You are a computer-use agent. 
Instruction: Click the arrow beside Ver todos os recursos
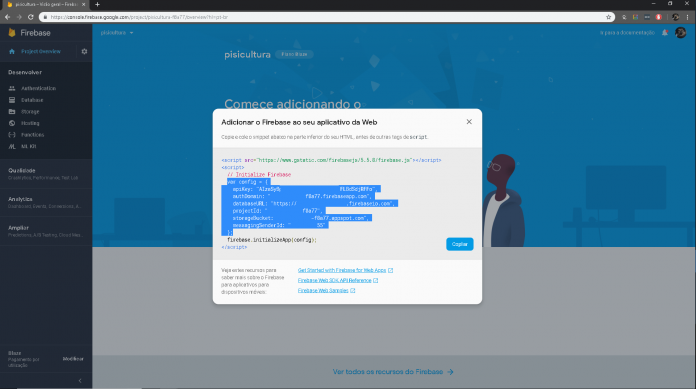450,372
